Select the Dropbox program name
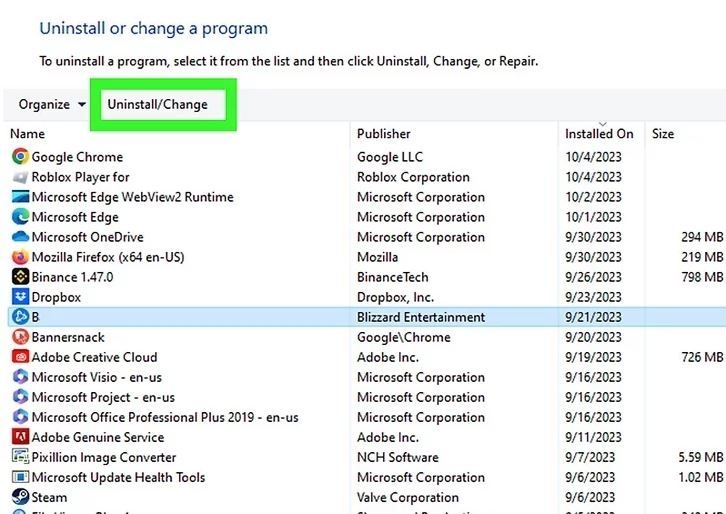 [x=56, y=297]
